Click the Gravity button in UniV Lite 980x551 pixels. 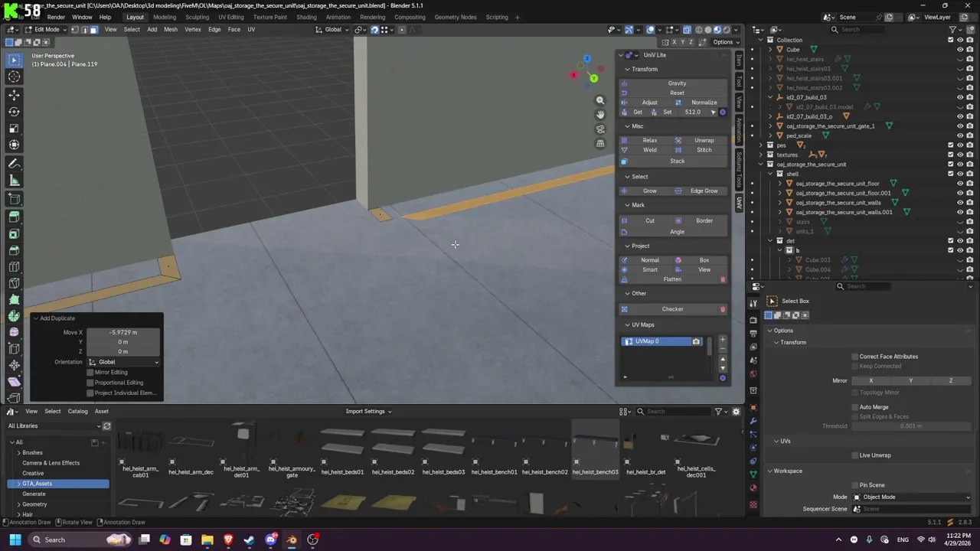673,83
